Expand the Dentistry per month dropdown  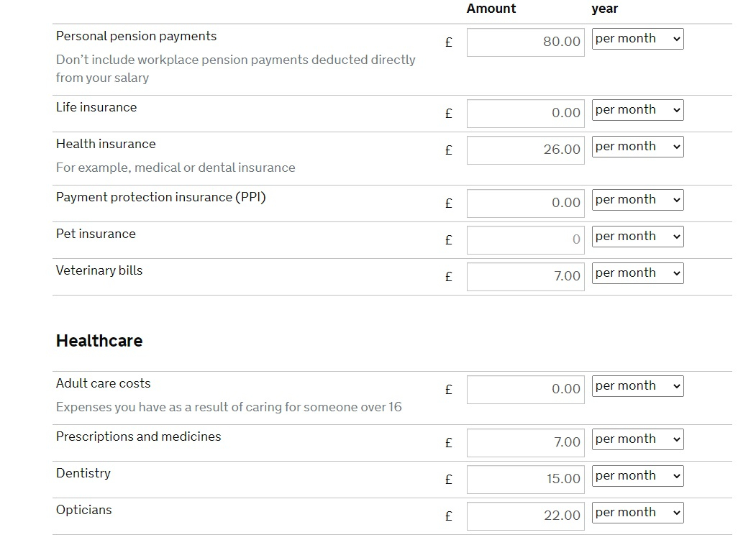pos(637,476)
